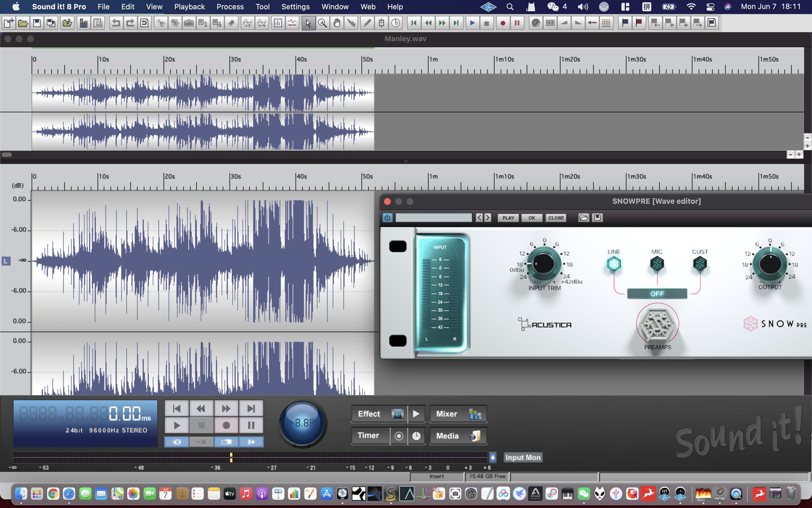Click the overview horizontal zoom-in plus button
Viewport: 812px width, 508px height.
(x=799, y=155)
